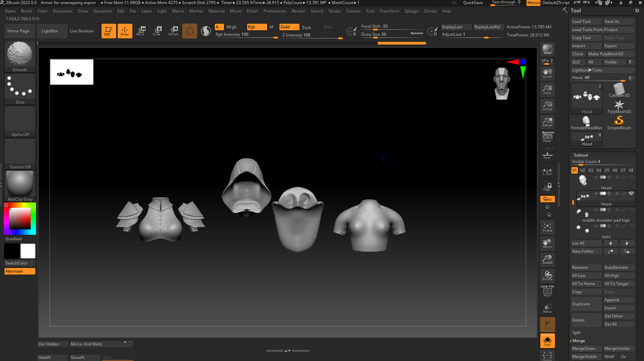644x361 pixels.
Task: Collapse the Subtool section header
Action: (x=581, y=155)
